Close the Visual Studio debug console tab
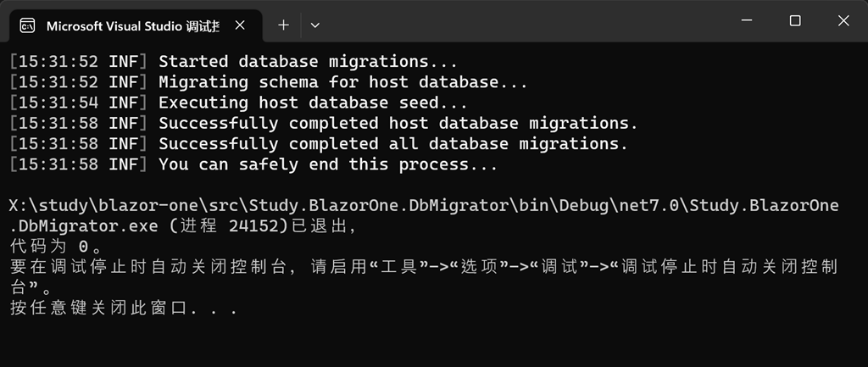This screenshot has height=367, width=868. pyautogui.click(x=239, y=25)
